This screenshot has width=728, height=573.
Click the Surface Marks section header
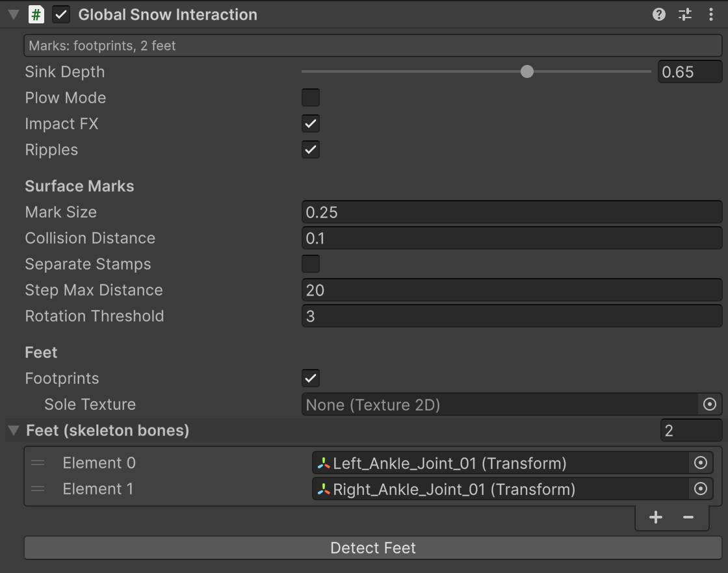coord(79,186)
